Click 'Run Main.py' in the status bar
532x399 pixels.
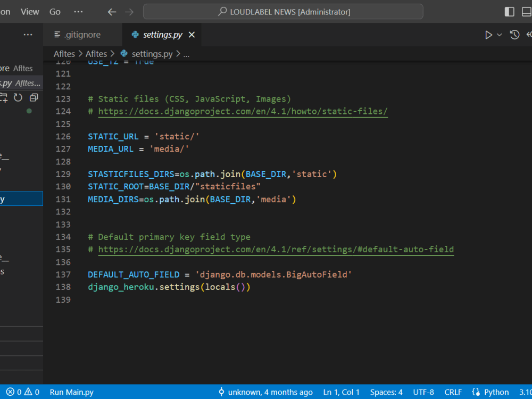tap(71, 392)
